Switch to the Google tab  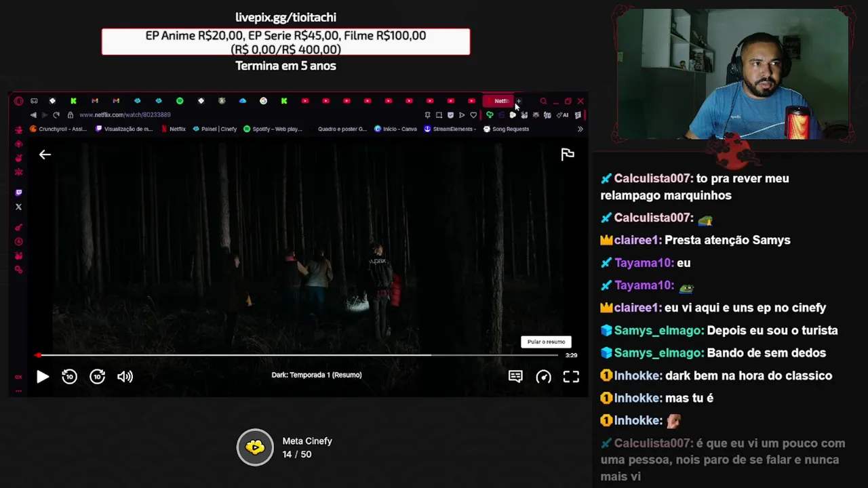pyautogui.click(x=263, y=101)
